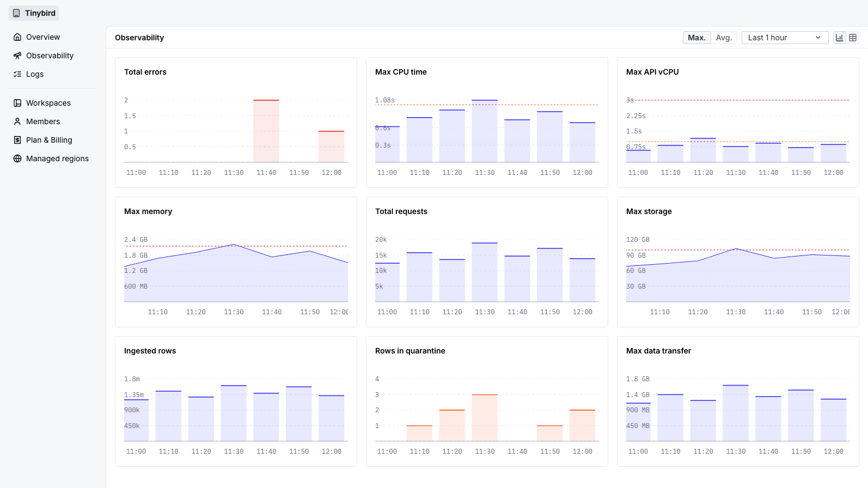Click the 2.4 GB label in Max memory

(136, 240)
